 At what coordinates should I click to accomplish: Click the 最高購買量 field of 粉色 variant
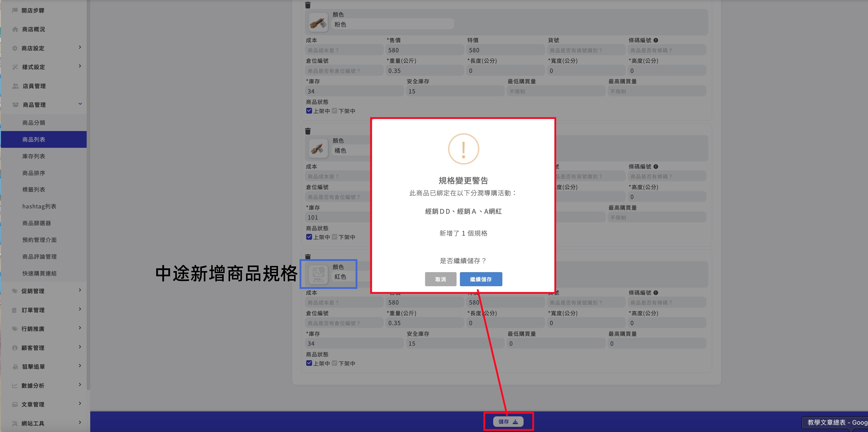[657, 91]
